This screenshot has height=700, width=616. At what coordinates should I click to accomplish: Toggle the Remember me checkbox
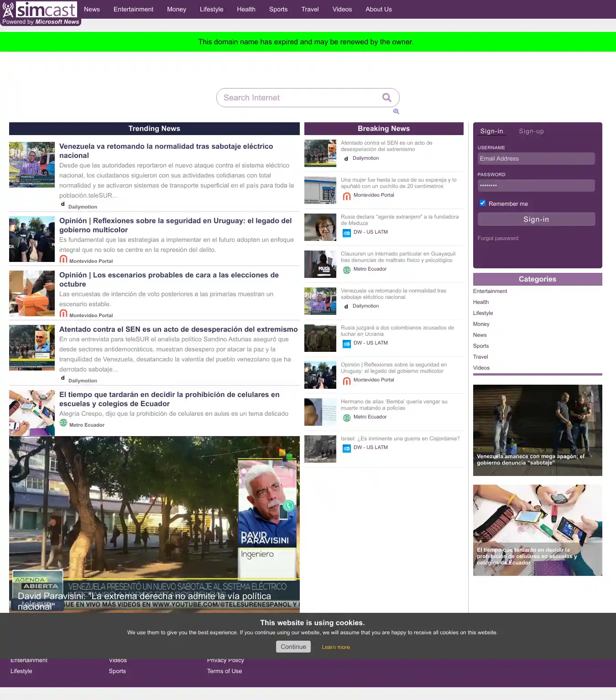482,203
